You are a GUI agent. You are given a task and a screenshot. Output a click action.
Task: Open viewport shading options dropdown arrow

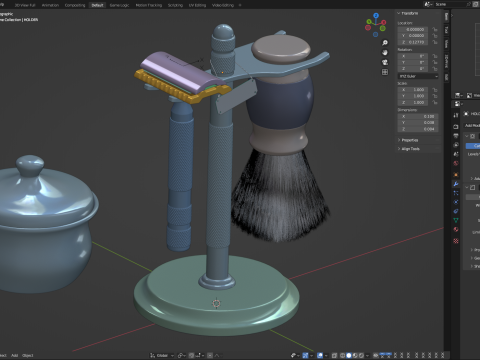[367, 355]
